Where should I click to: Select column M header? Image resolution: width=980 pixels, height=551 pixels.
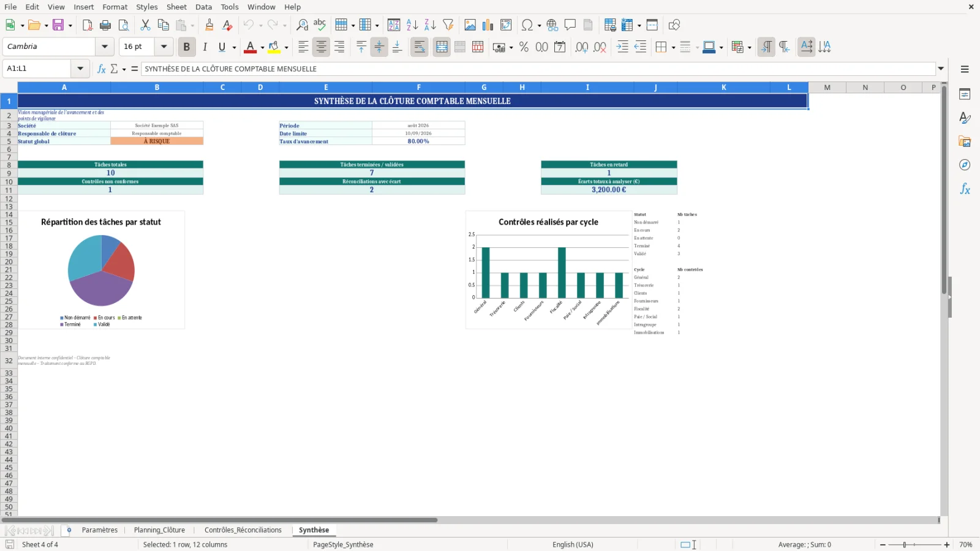pos(827,88)
